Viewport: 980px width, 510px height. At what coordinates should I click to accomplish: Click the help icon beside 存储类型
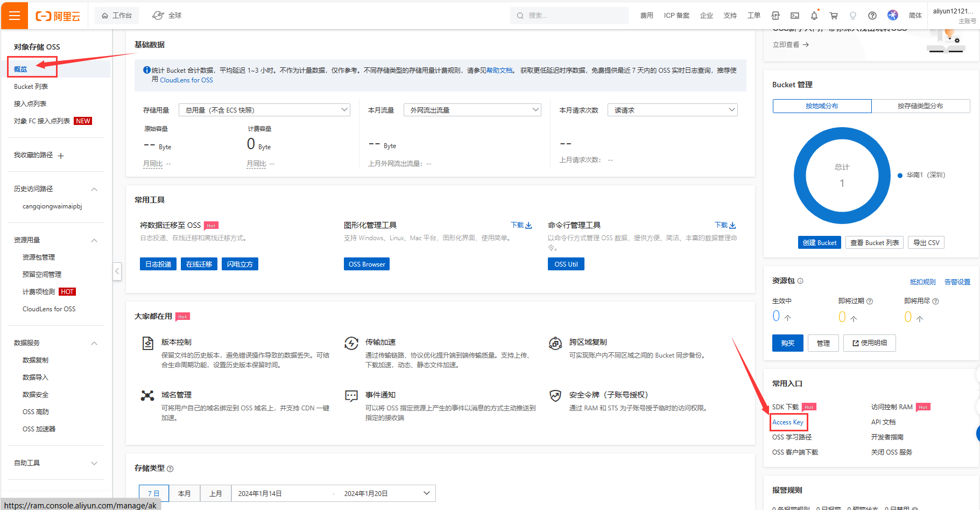[170, 469]
